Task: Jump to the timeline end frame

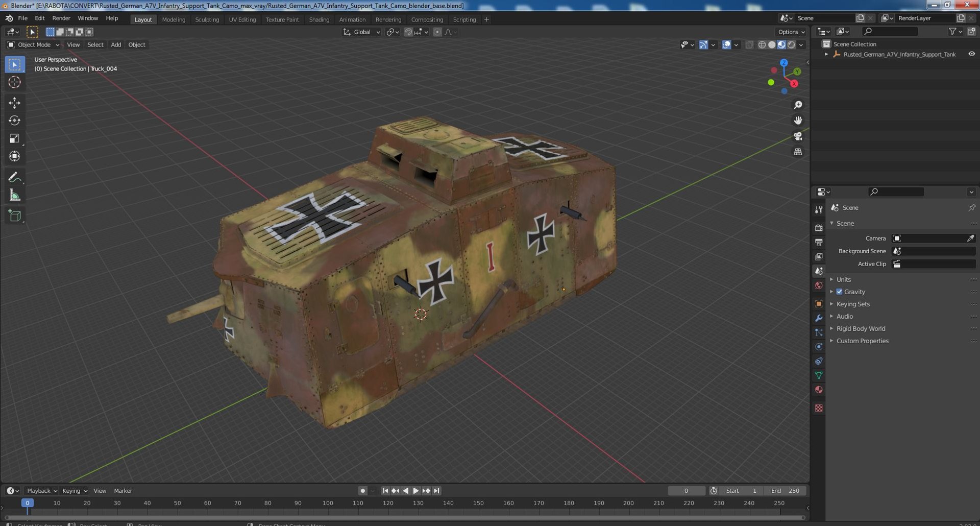Action: pyautogui.click(x=436, y=491)
